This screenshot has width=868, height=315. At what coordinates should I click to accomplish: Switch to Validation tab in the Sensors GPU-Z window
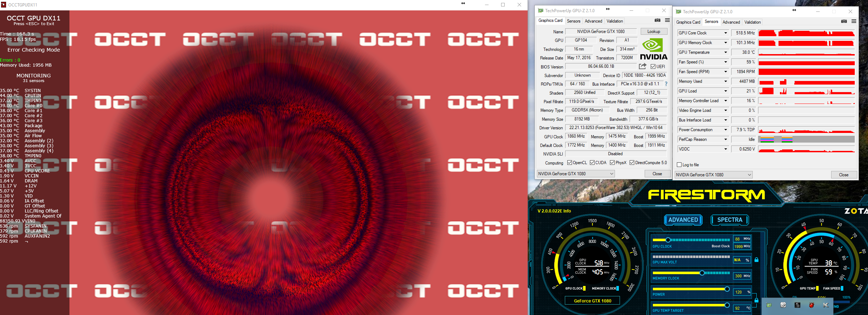coord(752,22)
